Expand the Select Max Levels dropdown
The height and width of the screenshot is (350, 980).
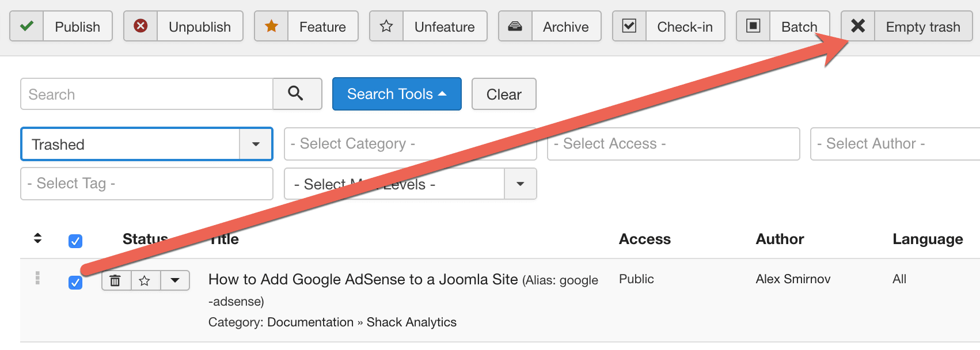[520, 184]
